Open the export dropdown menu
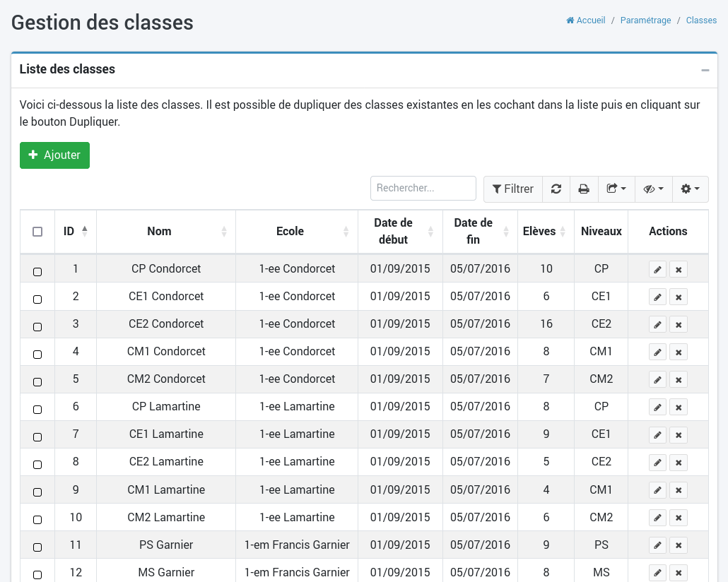728x582 pixels. coord(616,189)
